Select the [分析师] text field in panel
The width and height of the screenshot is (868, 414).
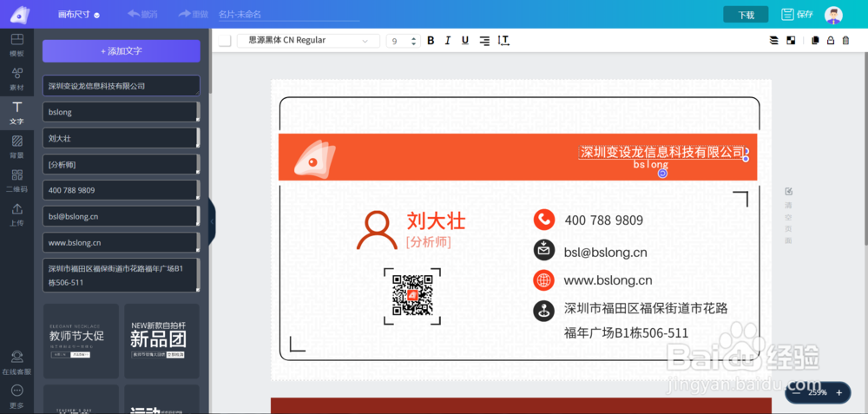[x=122, y=164]
